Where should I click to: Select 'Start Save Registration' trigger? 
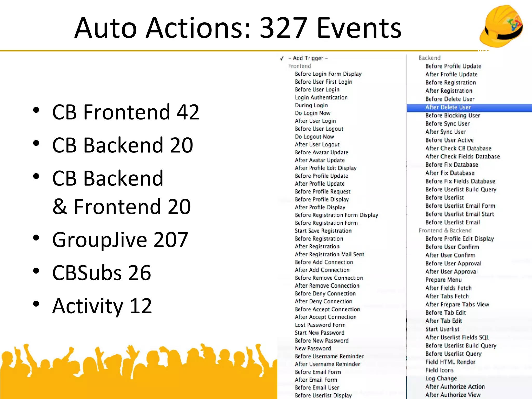coord(323,231)
